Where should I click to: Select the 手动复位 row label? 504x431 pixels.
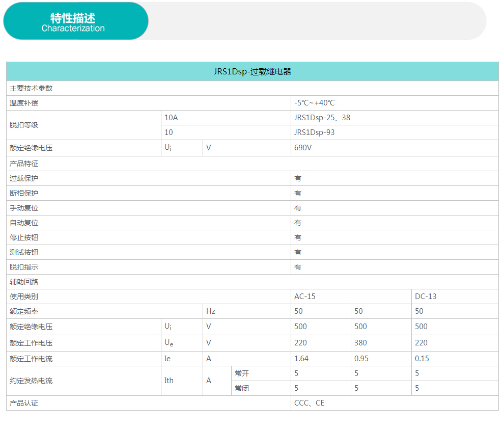point(24,208)
